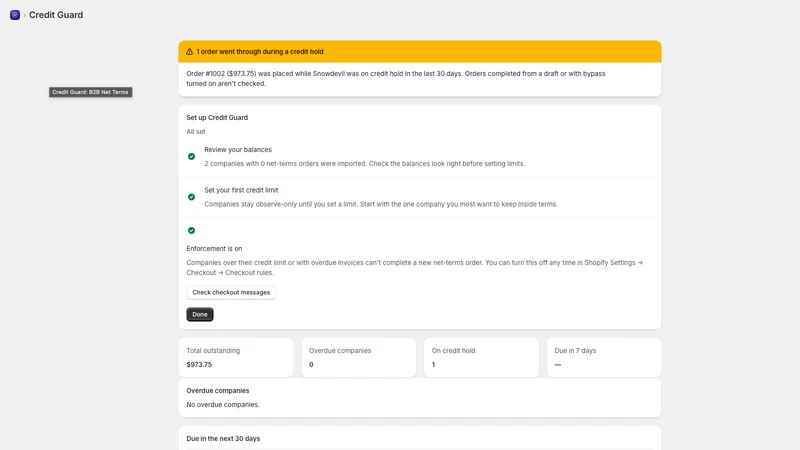Open the On credit hold card

[x=481, y=358]
